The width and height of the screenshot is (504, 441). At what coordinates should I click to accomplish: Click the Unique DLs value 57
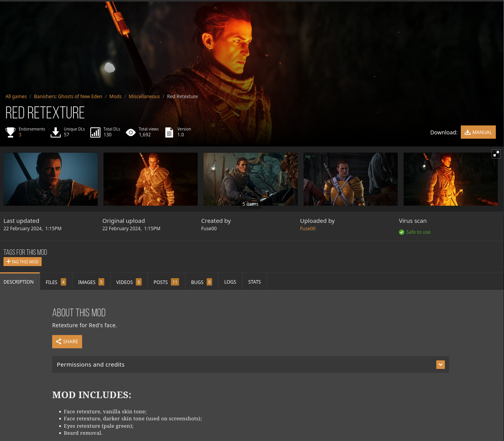[x=67, y=135]
